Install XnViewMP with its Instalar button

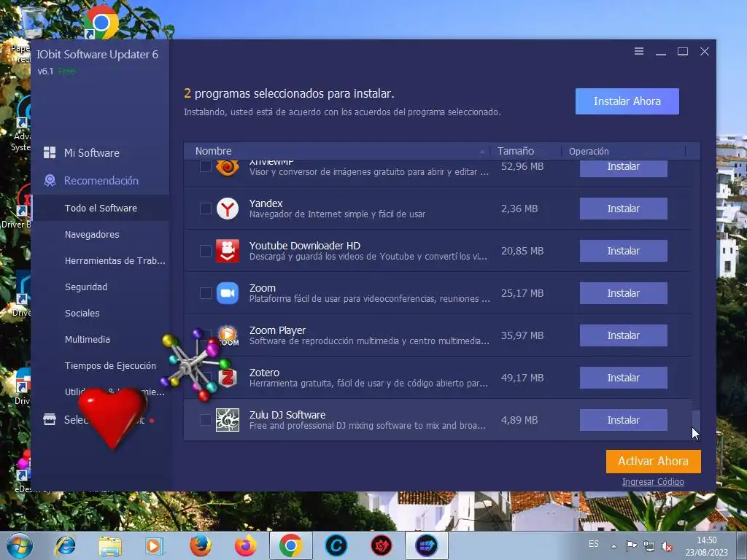tap(623, 168)
